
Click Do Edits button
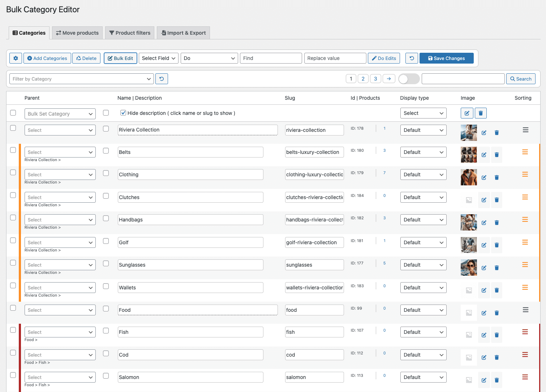tap(384, 58)
